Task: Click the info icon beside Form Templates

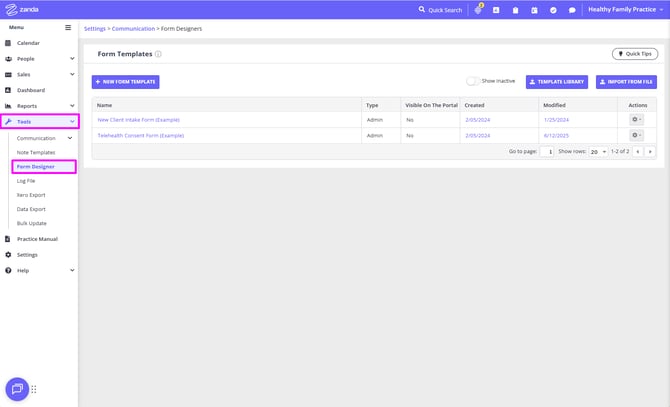Action: pyautogui.click(x=158, y=54)
